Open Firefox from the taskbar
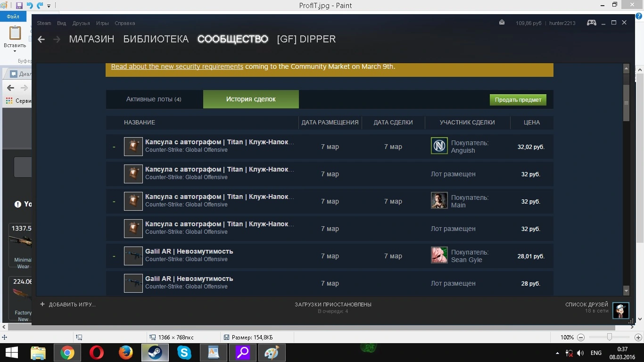644x362 pixels. point(126,353)
